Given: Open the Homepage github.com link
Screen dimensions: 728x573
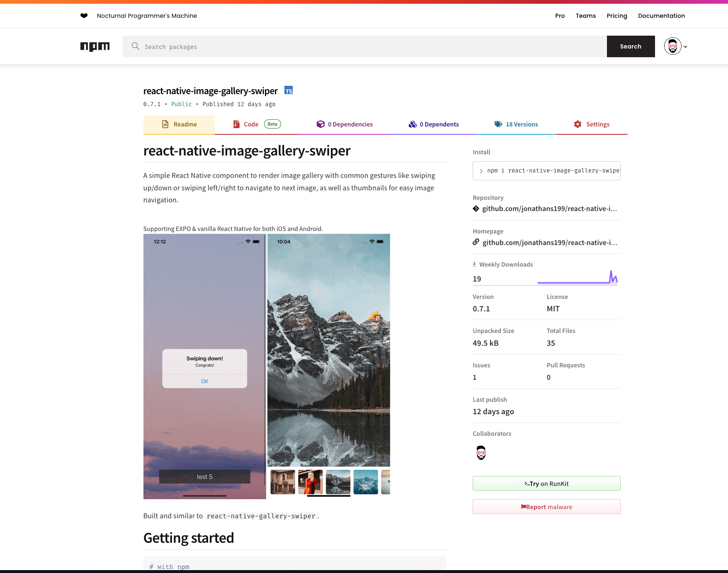Looking at the screenshot, I should (550, 243).
